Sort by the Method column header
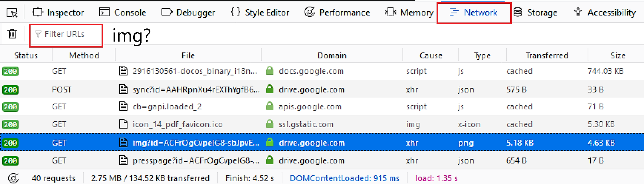This screenshot has height=184, width=644. point(84,55)
